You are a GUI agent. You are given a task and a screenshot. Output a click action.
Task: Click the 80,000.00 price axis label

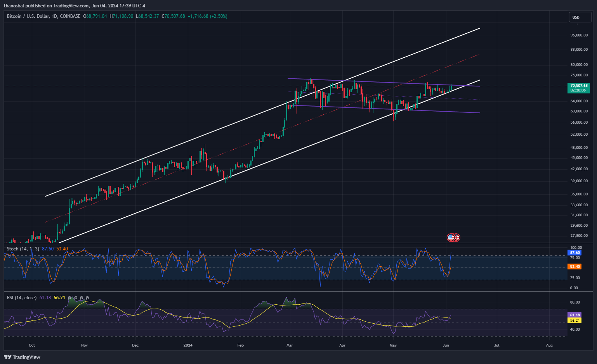(579, 65)
